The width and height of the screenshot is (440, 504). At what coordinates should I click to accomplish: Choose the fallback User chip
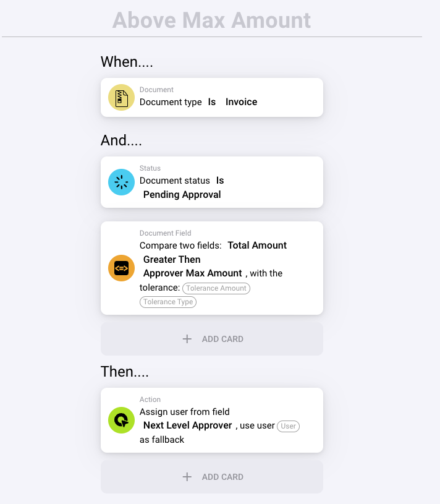[x=288, y=426]
